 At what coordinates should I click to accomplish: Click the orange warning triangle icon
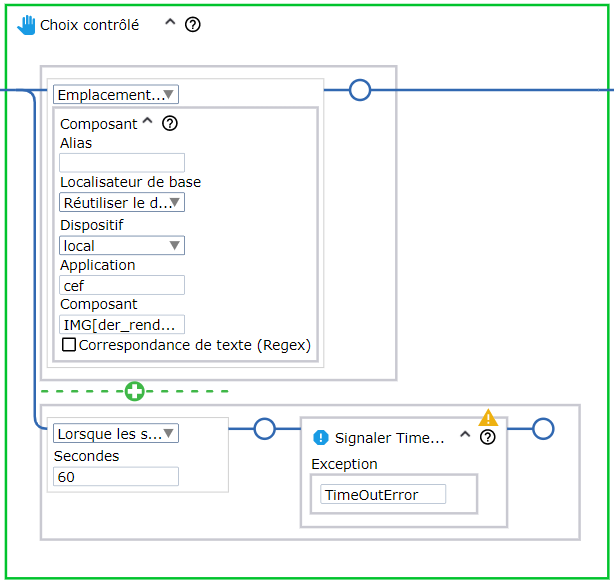point(488,418)
